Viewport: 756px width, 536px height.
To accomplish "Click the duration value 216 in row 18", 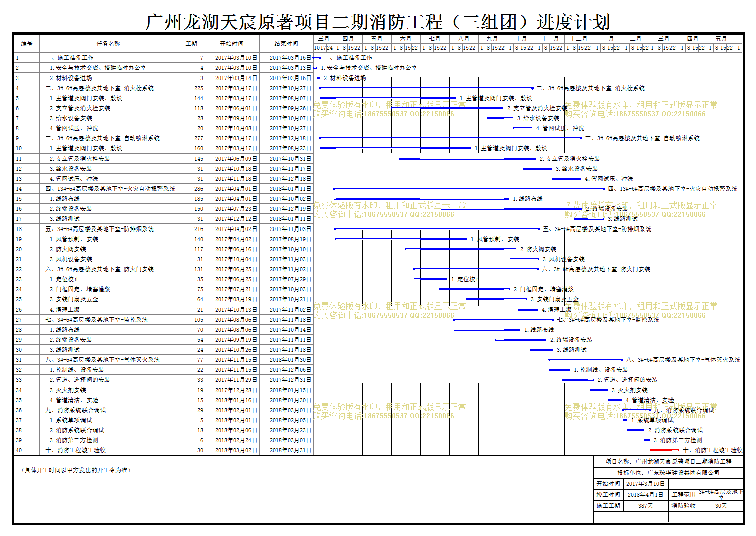I will (x=199, y=229).
